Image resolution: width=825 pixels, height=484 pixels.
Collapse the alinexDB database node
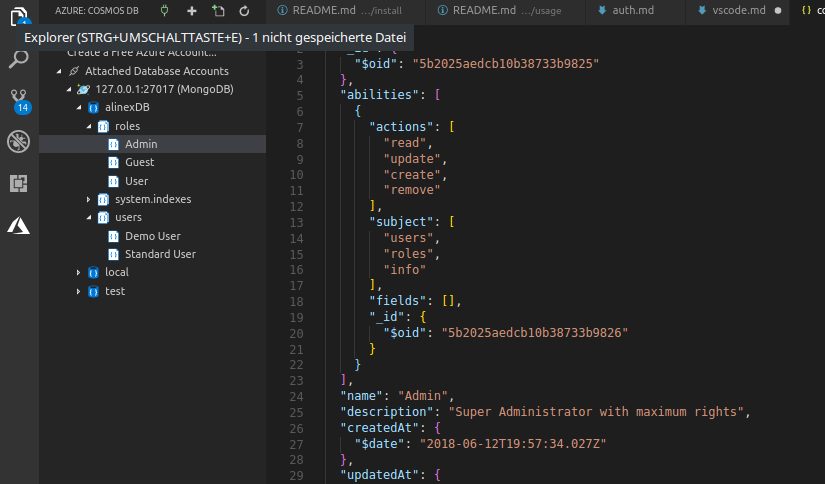pos(79,107)
